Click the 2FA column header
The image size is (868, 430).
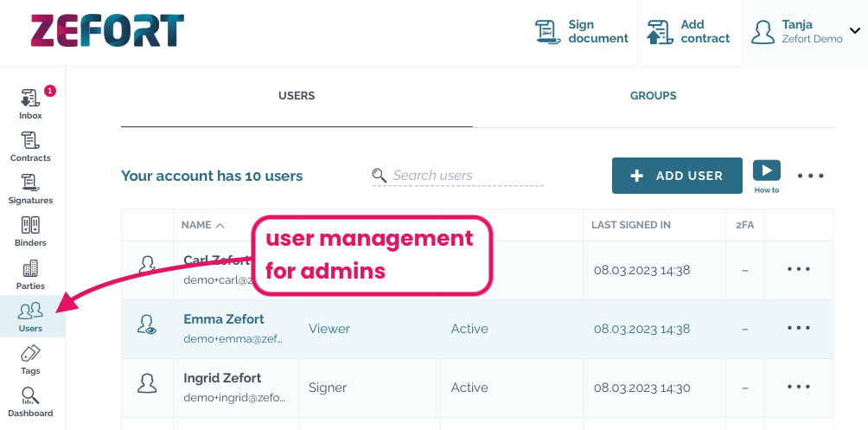[744, 225]
